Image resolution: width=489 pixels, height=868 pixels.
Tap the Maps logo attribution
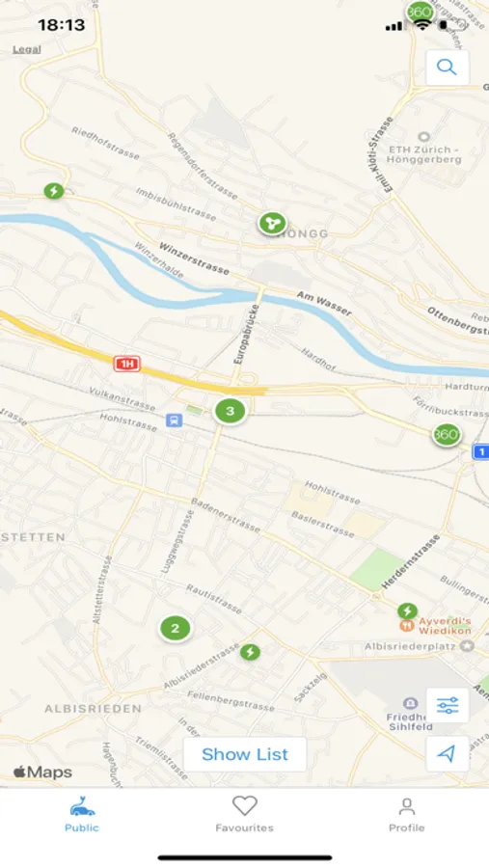pos(42,772)
